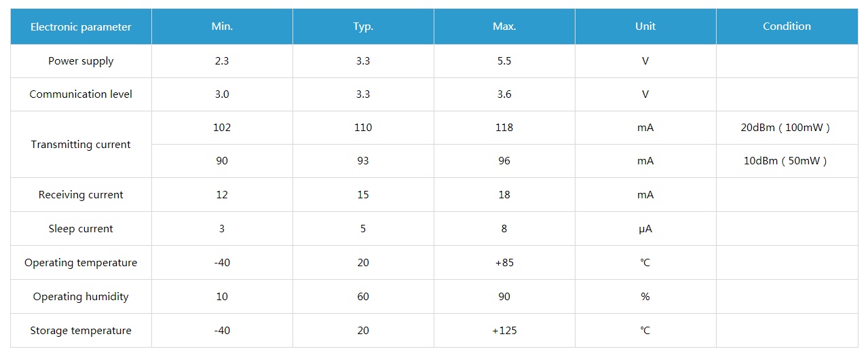Select the 10dBm (50mW) condition cell
Image resolution: width=868 pixels, height=364 pixels.
[x=785, y=161]
